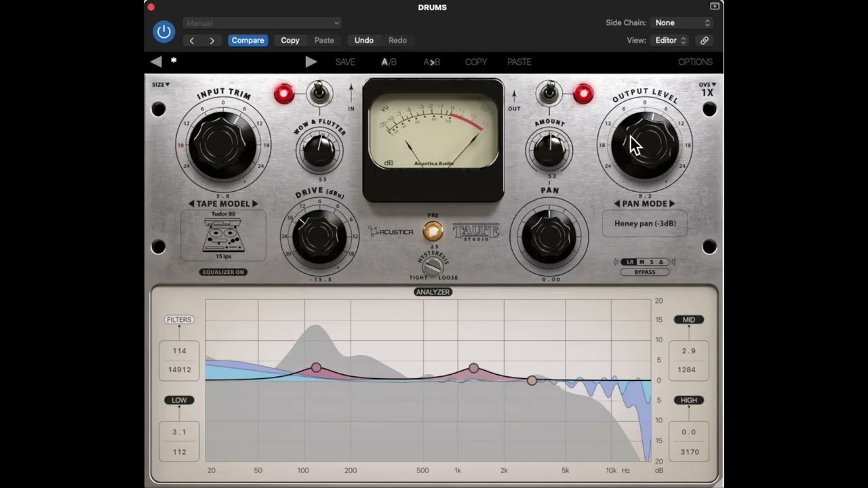Click the OUTPUT LEVEL knob
Image resolution: width=868 pixels, height=488 pixels.
point(645,144)
